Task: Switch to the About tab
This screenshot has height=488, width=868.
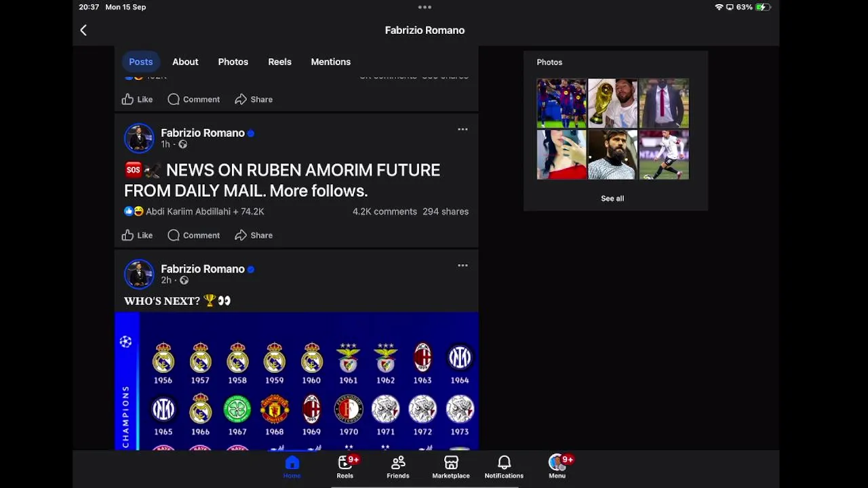Action: (x=185, y=62)
